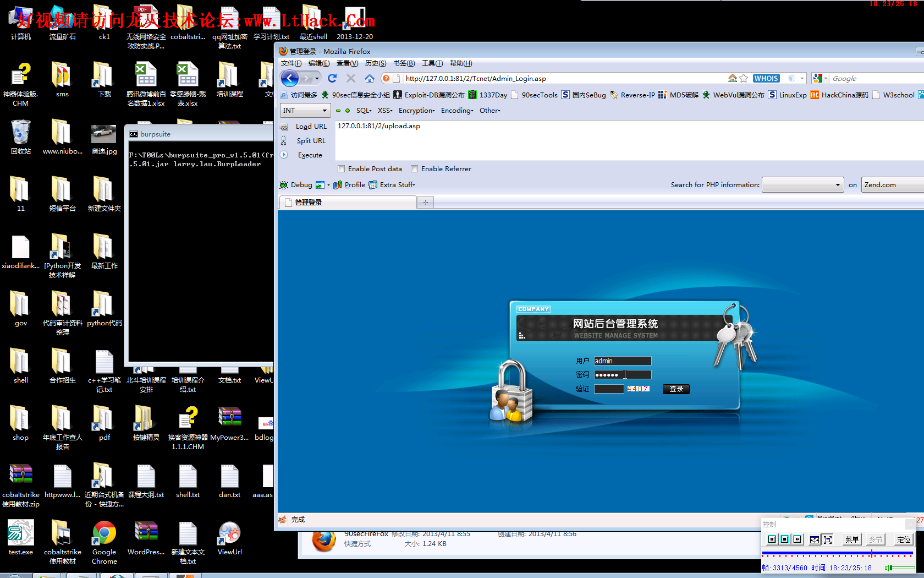Screen dimensions: 924x578
Task: Open the ViewUrl desktop shortcut
Action: click(x=229, y=533)
